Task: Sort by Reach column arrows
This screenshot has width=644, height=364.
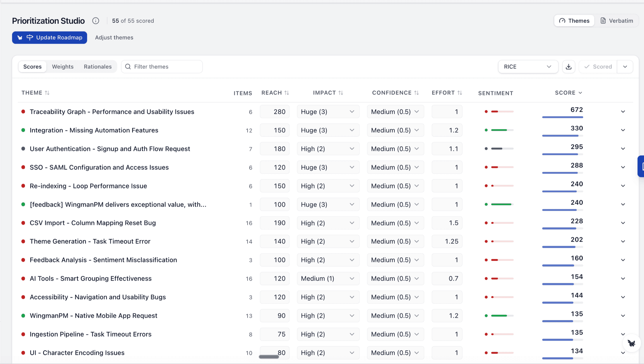Action: coord(287,93)
